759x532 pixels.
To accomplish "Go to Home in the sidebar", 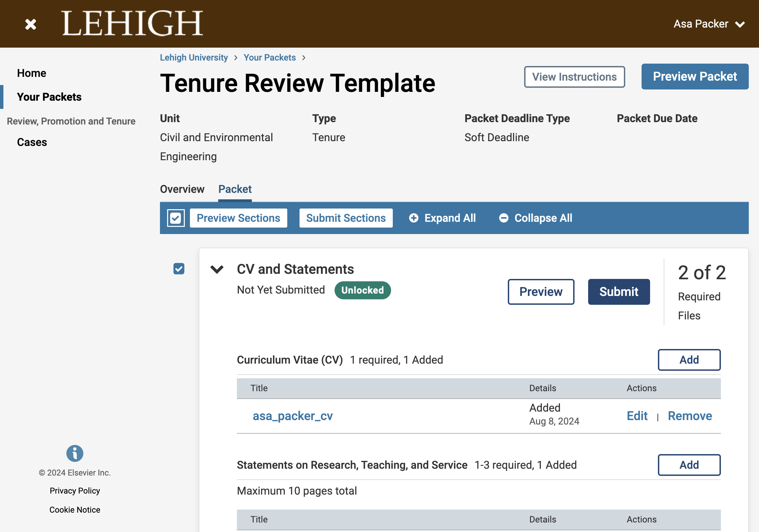I will tap(32, 73).
